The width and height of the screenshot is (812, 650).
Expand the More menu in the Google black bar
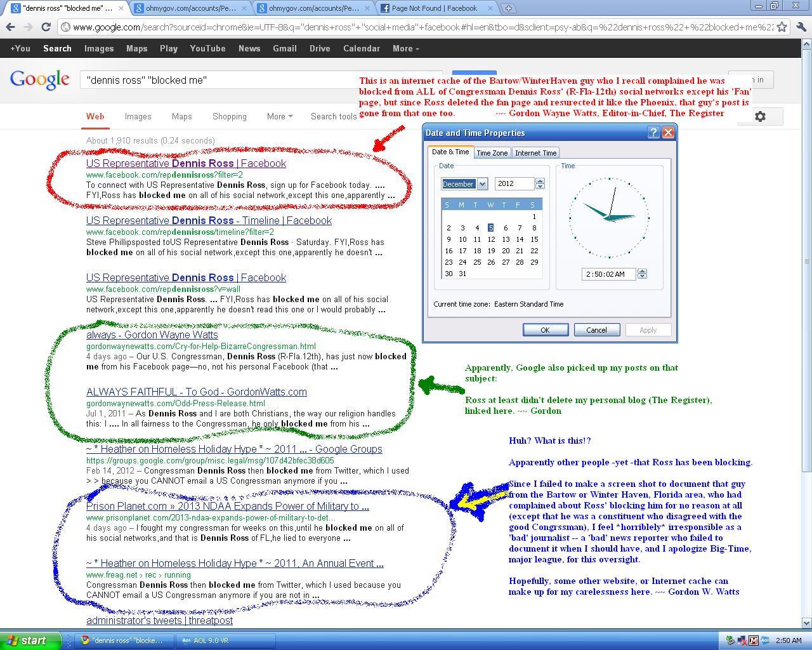405,48
